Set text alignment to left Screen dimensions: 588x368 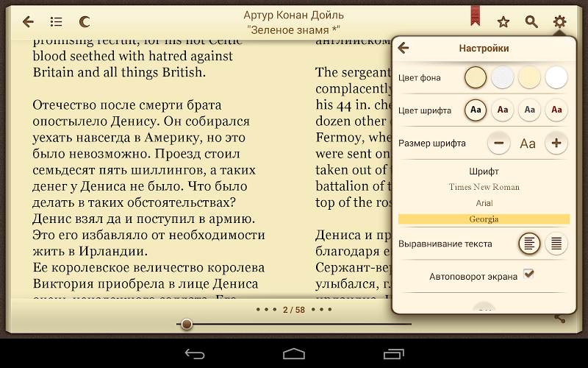(529, 244)
